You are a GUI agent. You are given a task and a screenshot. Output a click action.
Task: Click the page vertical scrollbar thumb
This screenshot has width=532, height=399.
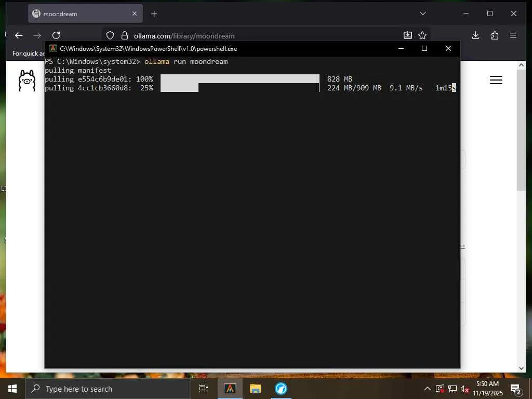522,130
